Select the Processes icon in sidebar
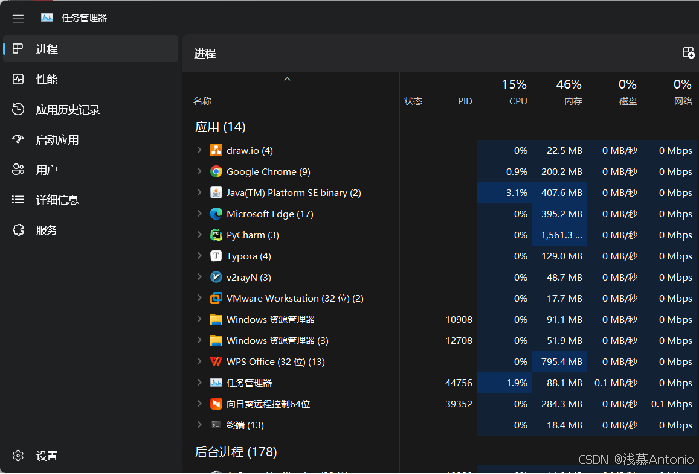The height and width of the screenshot is (474, 699). pos(18,49)
